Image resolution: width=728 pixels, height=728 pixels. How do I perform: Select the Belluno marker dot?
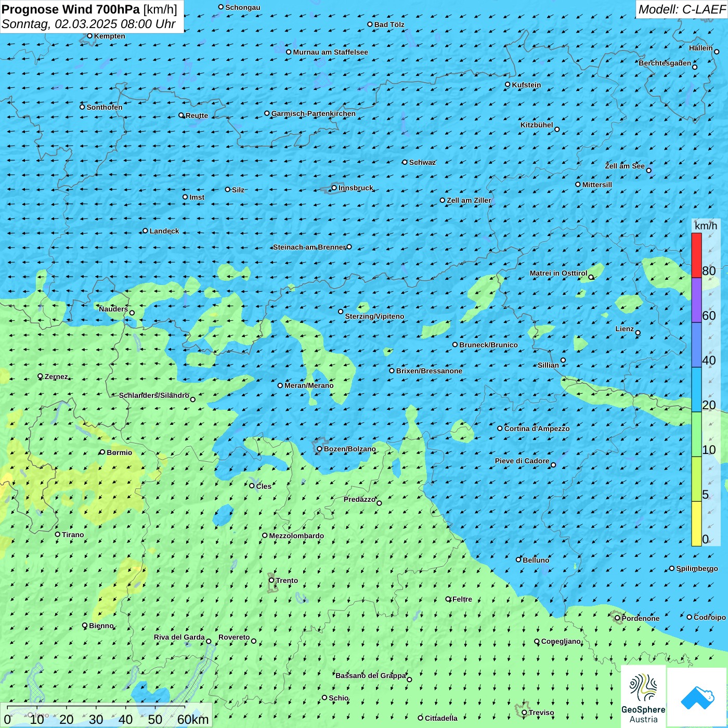click(518, 560)
